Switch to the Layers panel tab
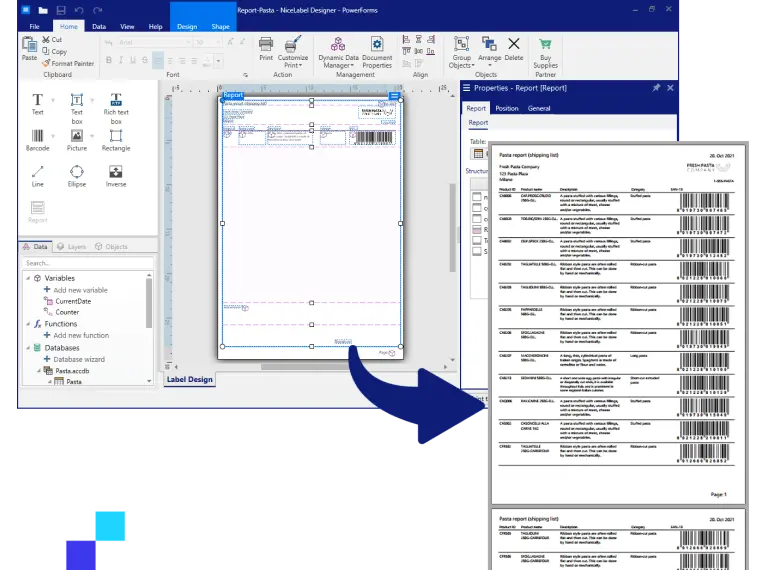The width and height of the screenshot is (766, 570). [71, 247]
